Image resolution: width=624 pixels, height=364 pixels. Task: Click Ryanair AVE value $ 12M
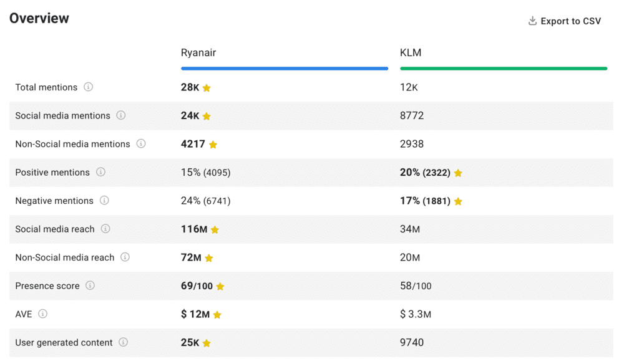point(195,314)
